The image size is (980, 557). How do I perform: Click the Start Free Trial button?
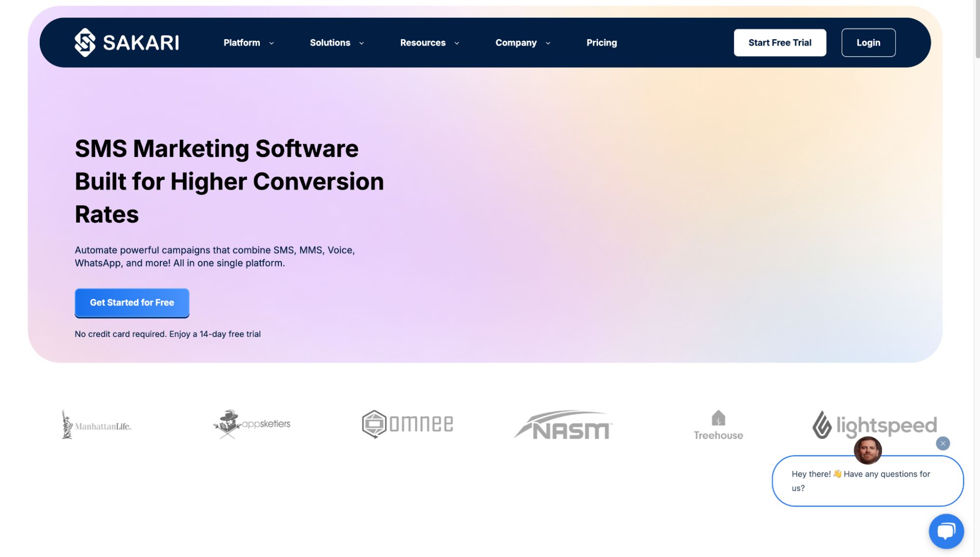pyautogui.click(x=779, y=43)
